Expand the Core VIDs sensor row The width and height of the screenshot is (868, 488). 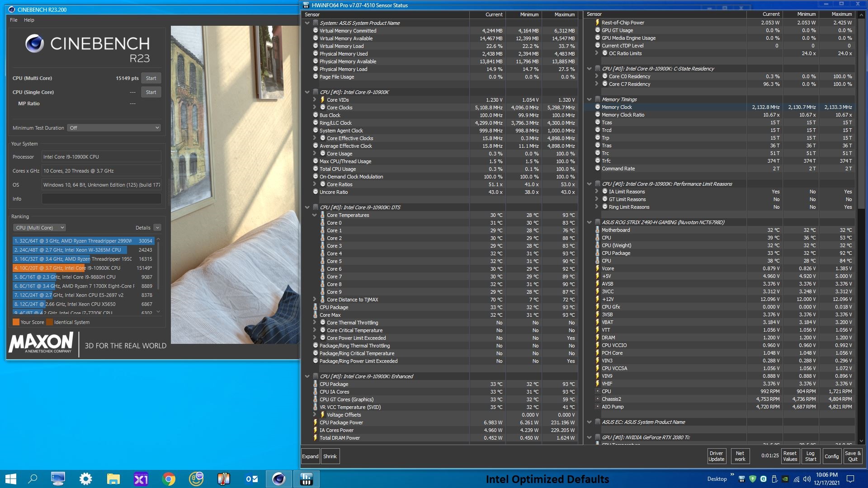[x=315, y=100]
